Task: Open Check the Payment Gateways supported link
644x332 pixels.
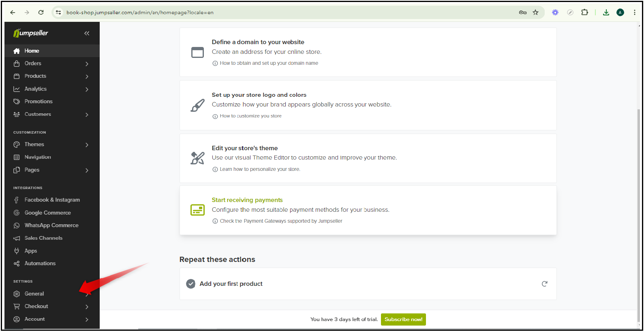Action: (x=281, y=221)
